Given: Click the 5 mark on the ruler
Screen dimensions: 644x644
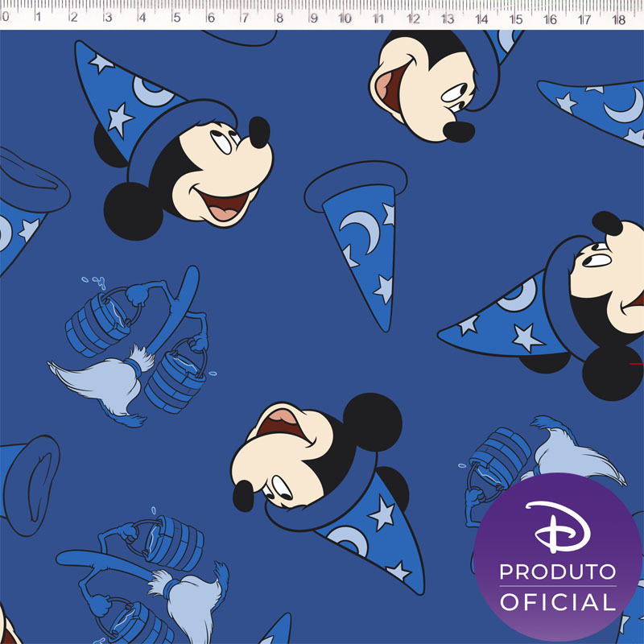Looking at the screenshot, I should [176, 18].
